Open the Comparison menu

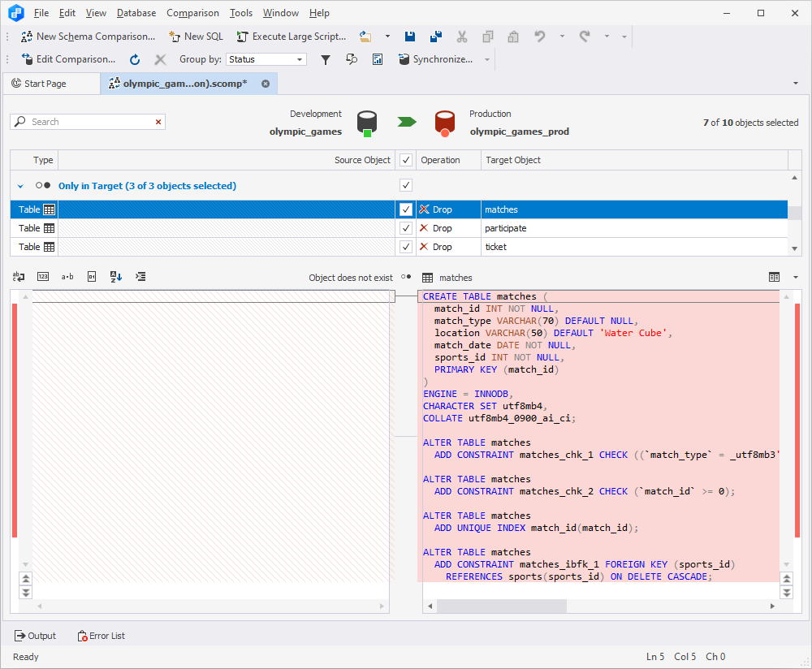(x=192, y=13)
